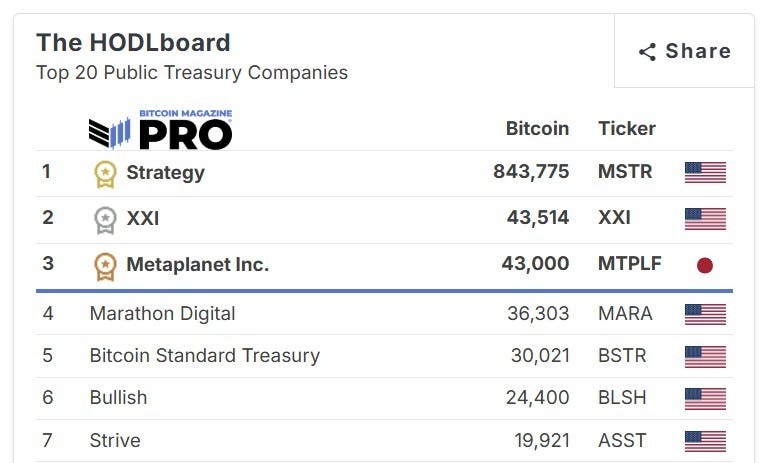769x463 pixels.
Task: Click the 843,775 Bitcoin holdings value
Action: [531, 172]
